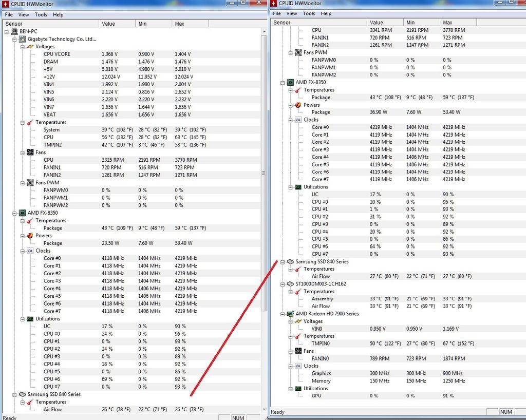The height and width of the screenshot is (420, 526).
Task: Click the Samsung SSD 840 drive icon in right window
Action: pos(290,262)
